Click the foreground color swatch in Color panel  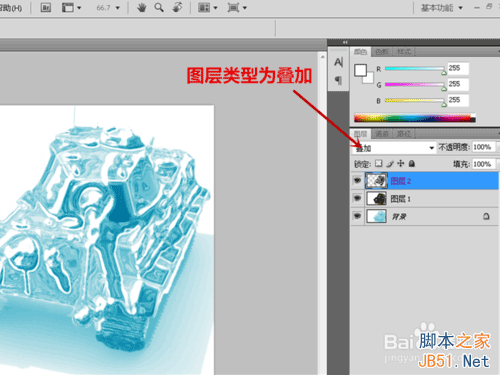360,70
